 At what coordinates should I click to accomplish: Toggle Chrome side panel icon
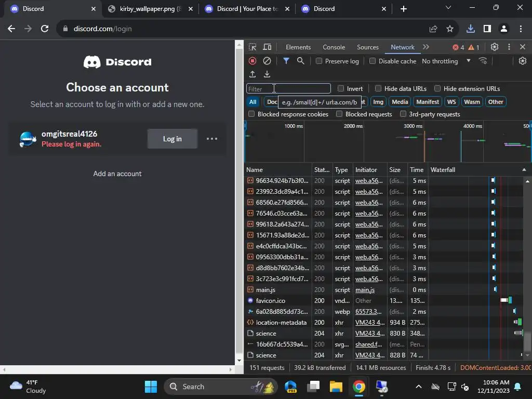[x=487, y=29]
